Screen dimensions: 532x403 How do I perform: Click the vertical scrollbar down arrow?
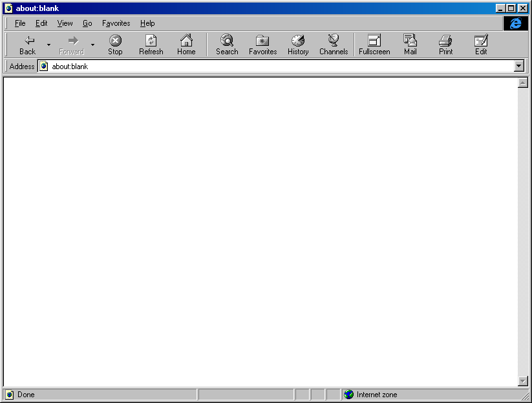coord(523,381)
